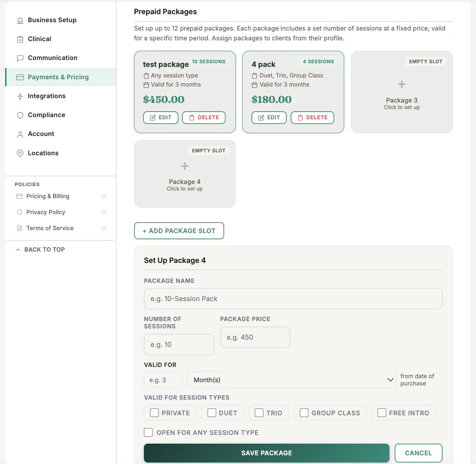Check the Duet session type box
Screen dimensions: 476x464
pos(212,413)
